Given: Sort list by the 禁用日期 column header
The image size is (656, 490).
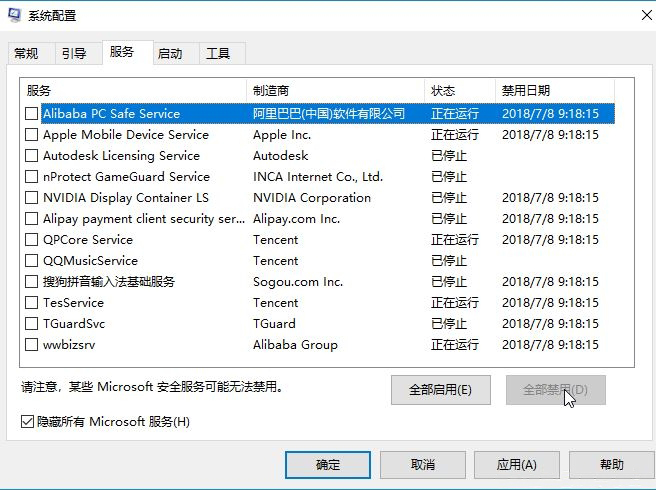Looking at the screenshot, I should click(x=555, y=90).
